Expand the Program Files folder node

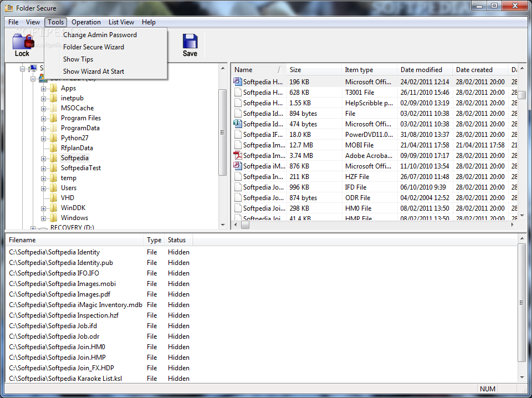43,119
